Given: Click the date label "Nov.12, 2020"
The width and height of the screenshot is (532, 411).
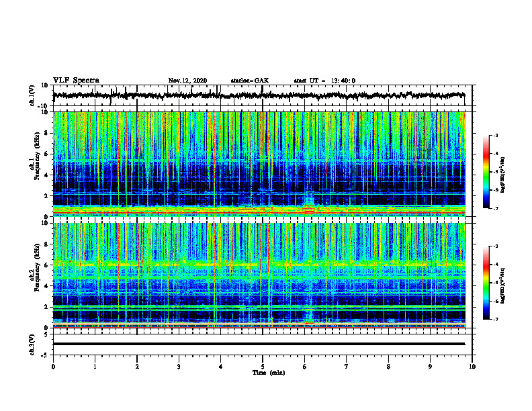Looking at the screenshot, I should [187, 81].
